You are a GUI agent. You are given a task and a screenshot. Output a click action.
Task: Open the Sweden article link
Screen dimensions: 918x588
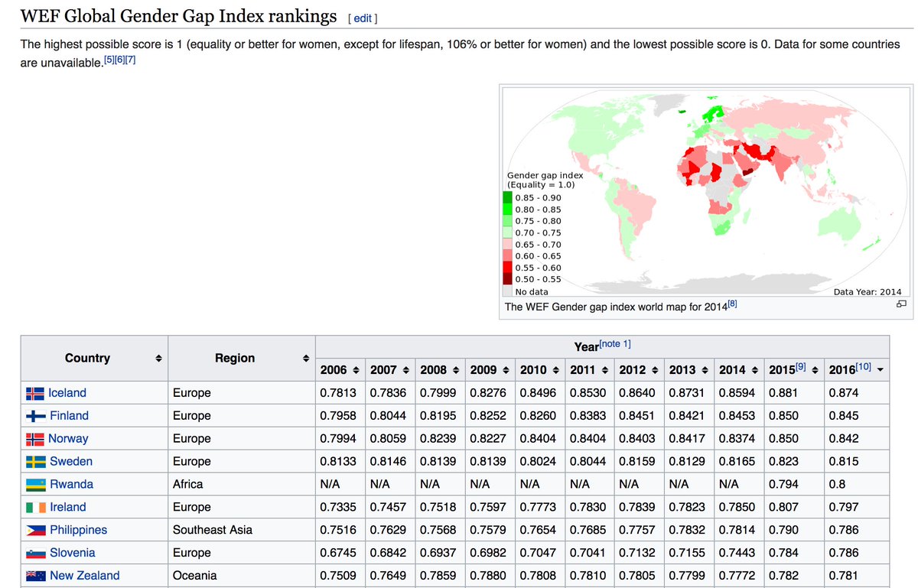pos(71,462)
